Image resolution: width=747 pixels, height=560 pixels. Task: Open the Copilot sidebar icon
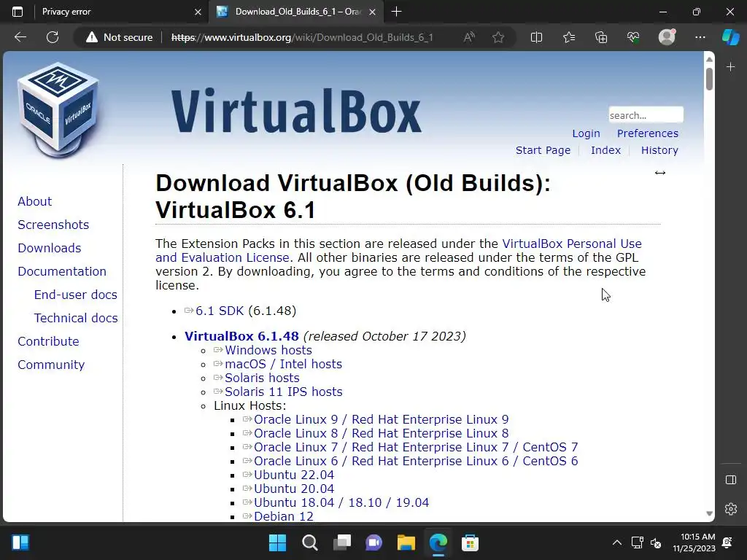point(730,37)
